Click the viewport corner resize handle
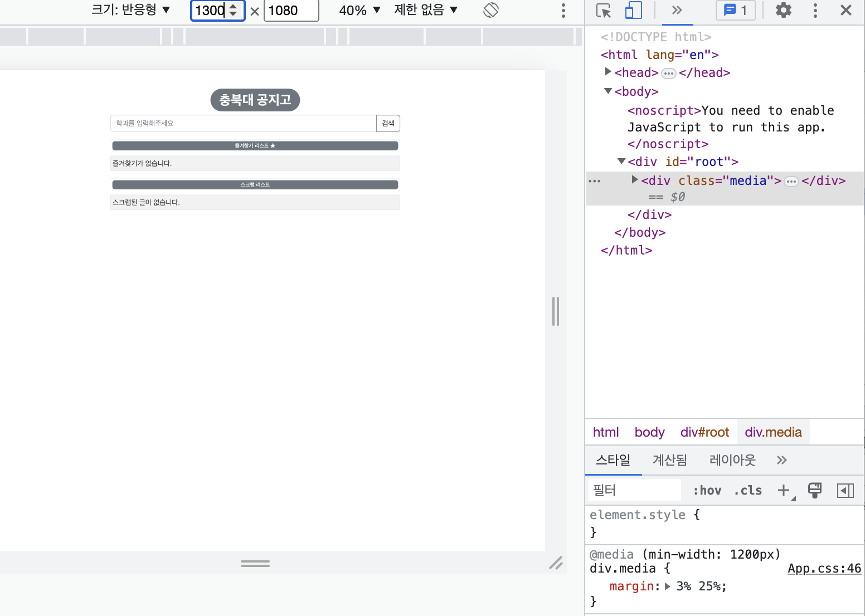The width and height of the screenshot is (865, 616). [x=556, y=563]
